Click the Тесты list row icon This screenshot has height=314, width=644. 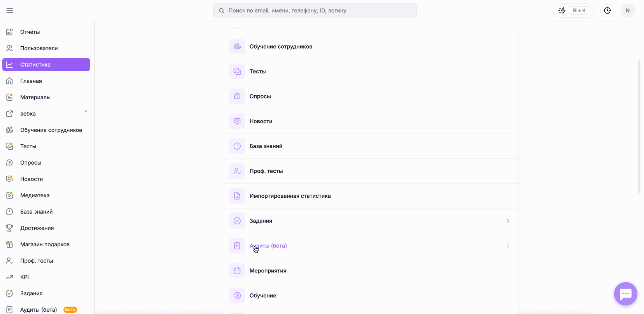coord(237,72)
